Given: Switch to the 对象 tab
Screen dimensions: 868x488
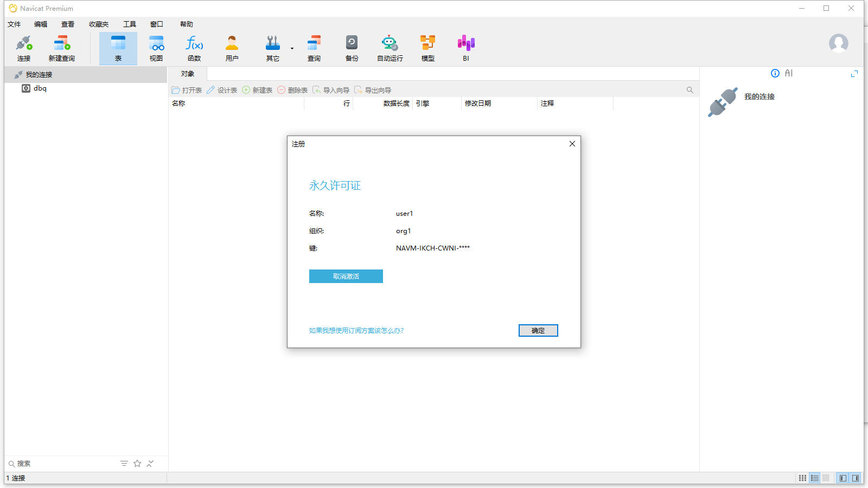Looking at the screenshot, I should pos(188,74).
